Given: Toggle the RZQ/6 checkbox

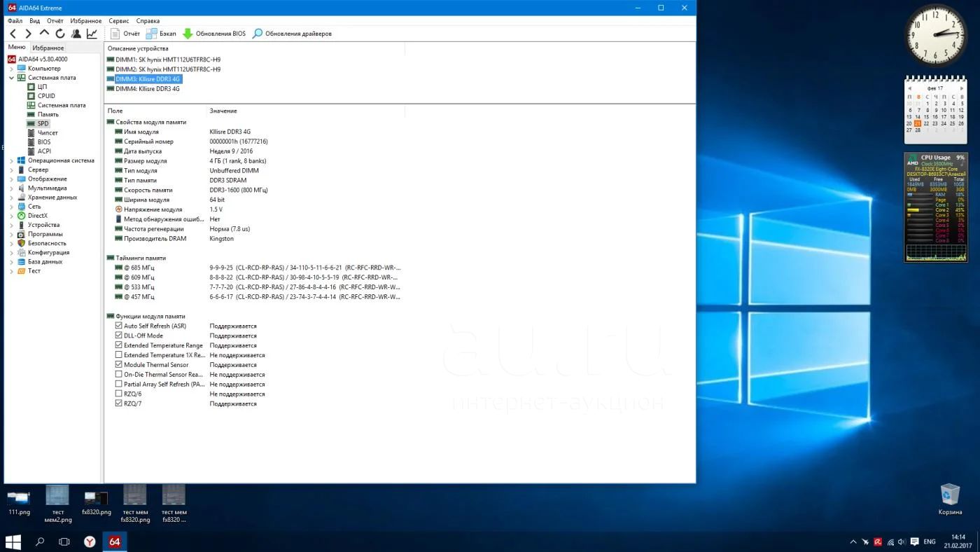Looking at the screenshot, I should pyautogui.click(x=118, y=394).
